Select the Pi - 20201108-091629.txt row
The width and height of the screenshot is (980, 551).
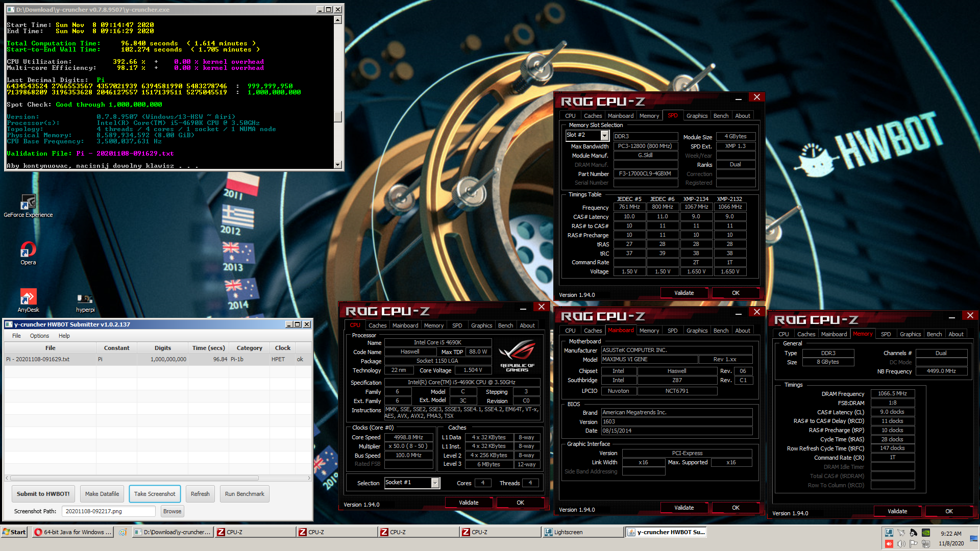click(x=158, y=359)
